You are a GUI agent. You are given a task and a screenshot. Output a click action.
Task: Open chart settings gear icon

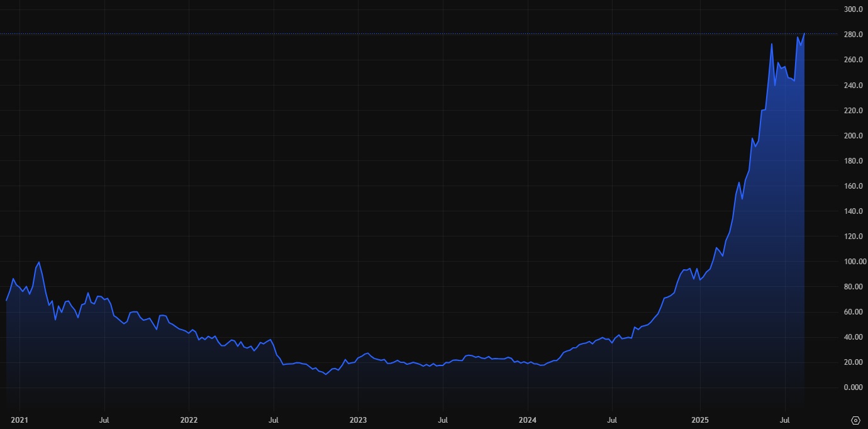[855, 420]
